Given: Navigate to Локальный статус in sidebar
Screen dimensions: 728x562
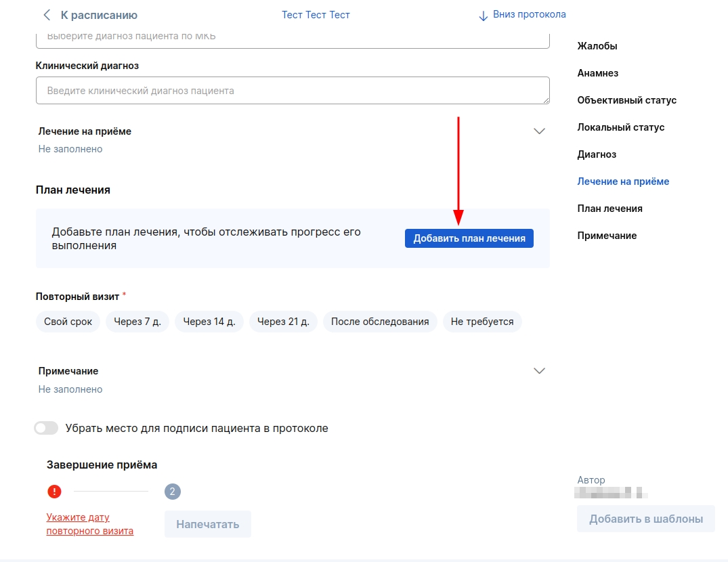Looking at the screenshot, I should pyautogui.click(x=620, y=127).
